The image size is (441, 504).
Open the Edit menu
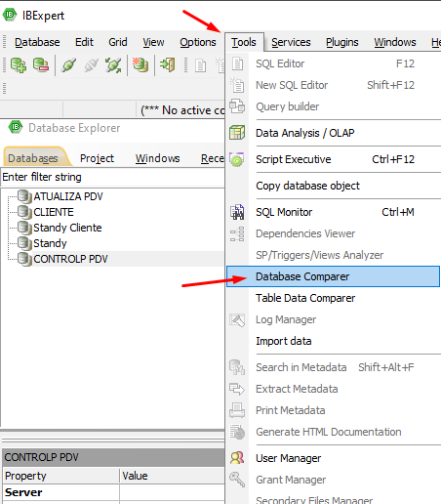pos(84,42)
